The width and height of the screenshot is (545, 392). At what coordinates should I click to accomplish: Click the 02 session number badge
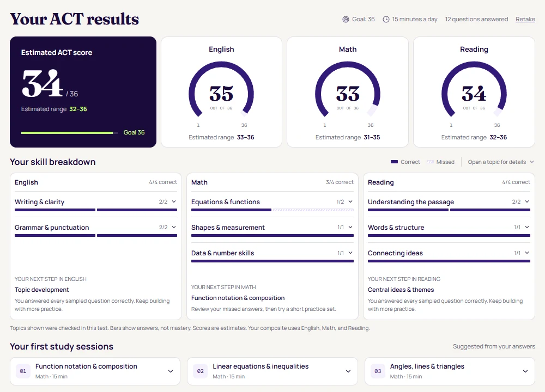201,371
